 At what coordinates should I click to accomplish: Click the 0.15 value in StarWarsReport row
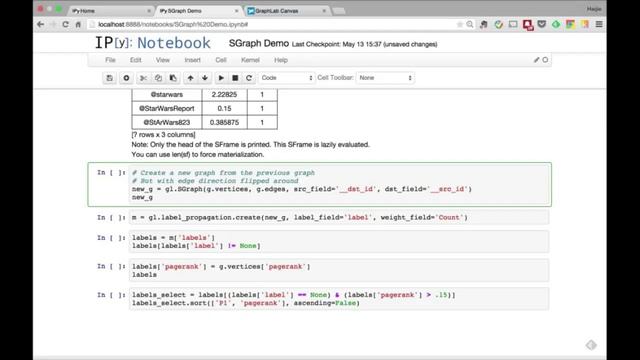coord(224,108)
